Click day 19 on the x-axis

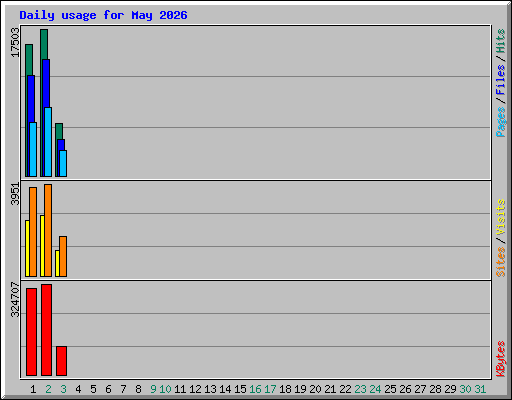coord(300,389)
